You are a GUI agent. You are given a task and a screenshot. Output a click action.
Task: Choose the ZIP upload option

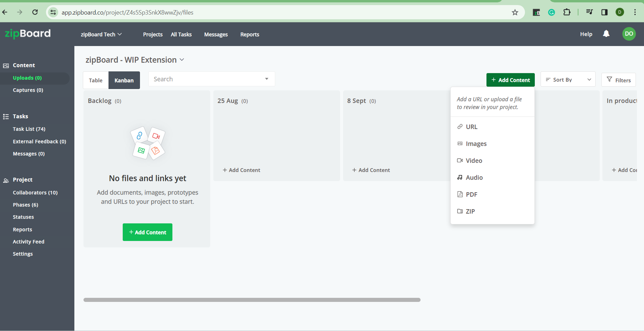471,211
